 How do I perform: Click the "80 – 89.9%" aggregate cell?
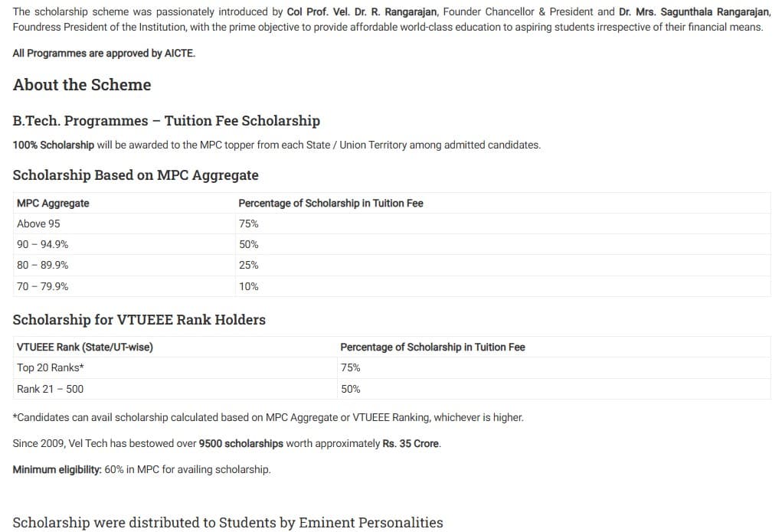pyautogui.click(x=42, y=265)
